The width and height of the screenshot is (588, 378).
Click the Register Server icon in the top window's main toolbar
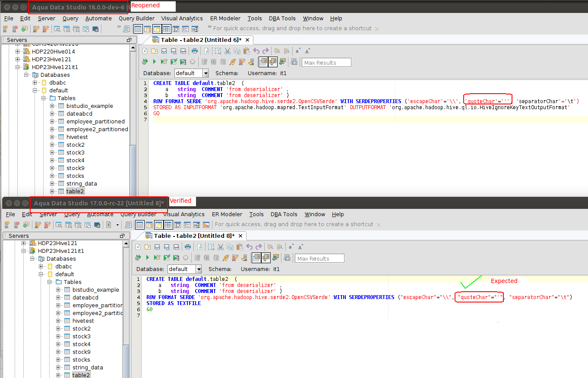click(6, 29)
